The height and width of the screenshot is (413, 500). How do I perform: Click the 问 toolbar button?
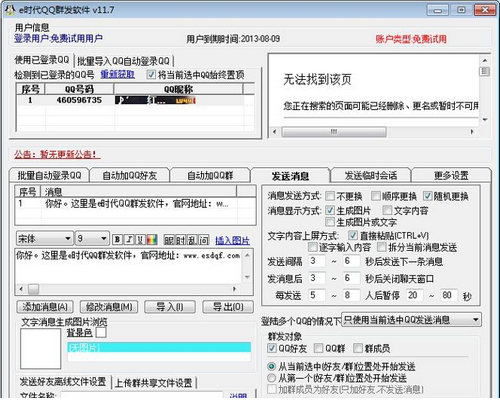click(204, 240)
